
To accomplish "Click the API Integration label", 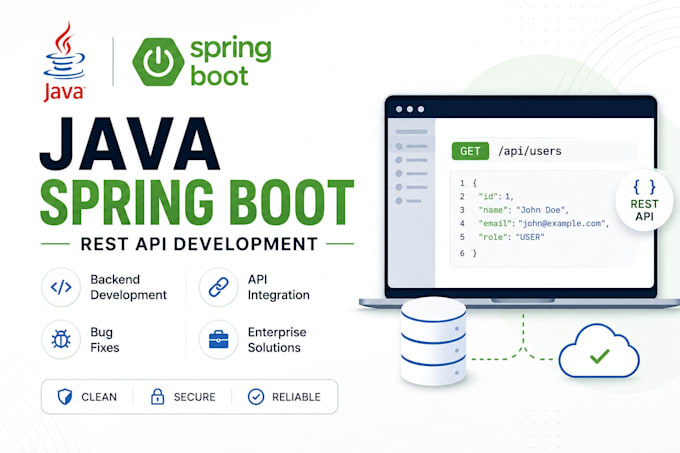I will pyautogui.click(x=278, y=287).
